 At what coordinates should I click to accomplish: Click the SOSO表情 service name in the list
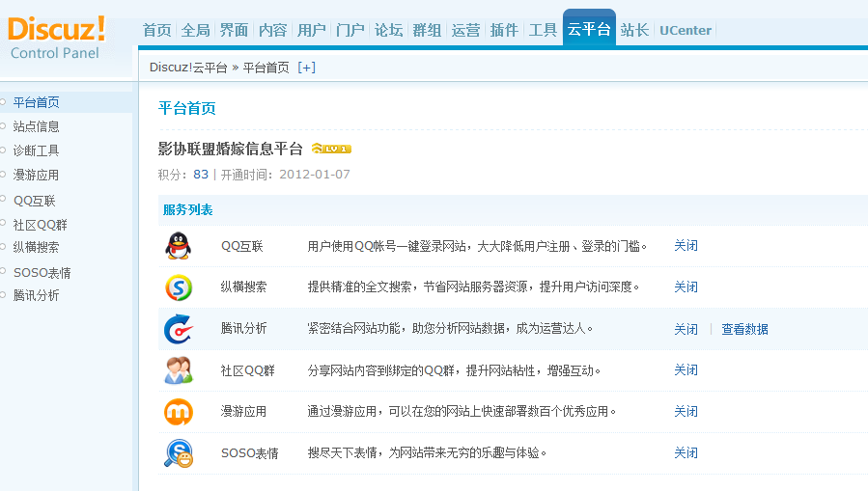pyautogui.click(x=250, y=452)
